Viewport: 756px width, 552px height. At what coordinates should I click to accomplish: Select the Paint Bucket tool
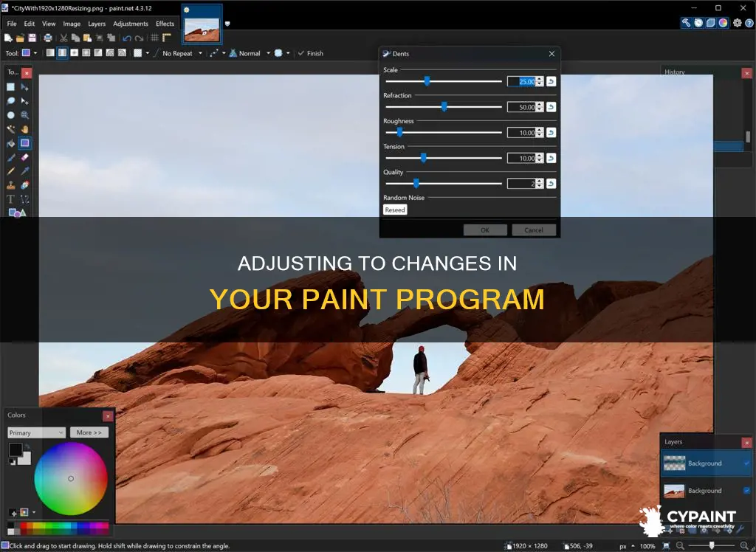coord(10,143)
